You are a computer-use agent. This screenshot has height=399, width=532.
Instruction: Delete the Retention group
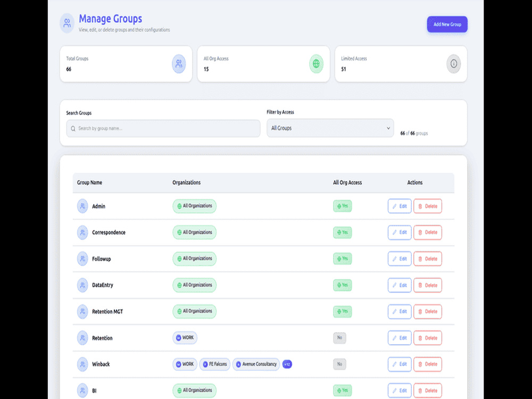[x=428, y=338]
